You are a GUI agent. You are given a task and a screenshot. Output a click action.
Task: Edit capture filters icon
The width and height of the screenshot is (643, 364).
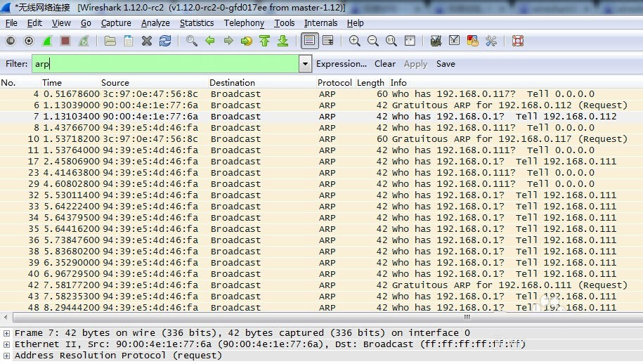[x=436, y=41]
